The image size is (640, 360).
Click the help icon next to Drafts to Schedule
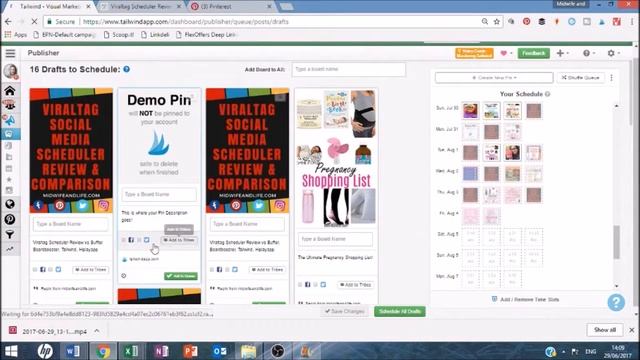[x=127, y=69]
